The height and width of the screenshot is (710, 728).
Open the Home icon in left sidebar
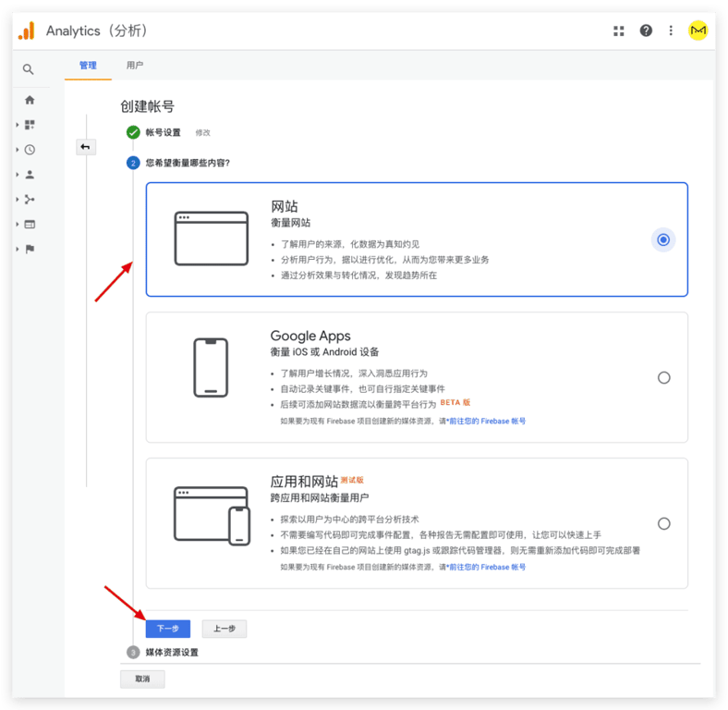point(30,100)
